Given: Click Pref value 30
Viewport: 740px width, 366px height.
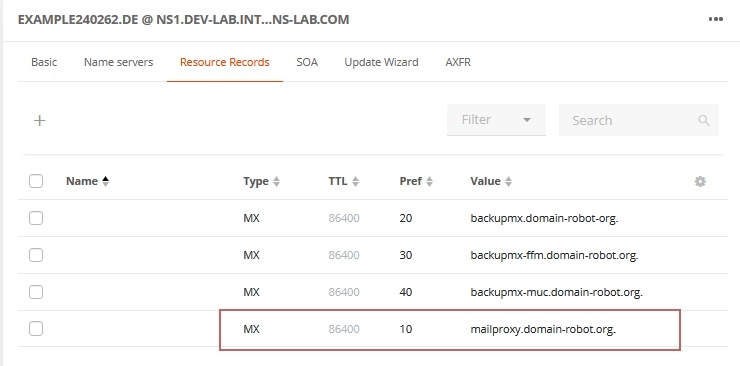Looking at the screenshot, I should 405,255.
